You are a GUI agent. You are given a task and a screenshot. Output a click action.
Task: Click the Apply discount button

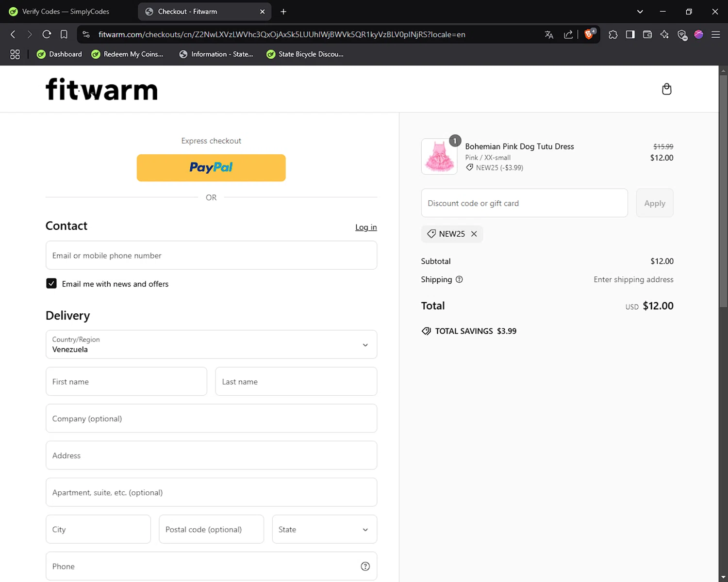(x=655, y=203)
